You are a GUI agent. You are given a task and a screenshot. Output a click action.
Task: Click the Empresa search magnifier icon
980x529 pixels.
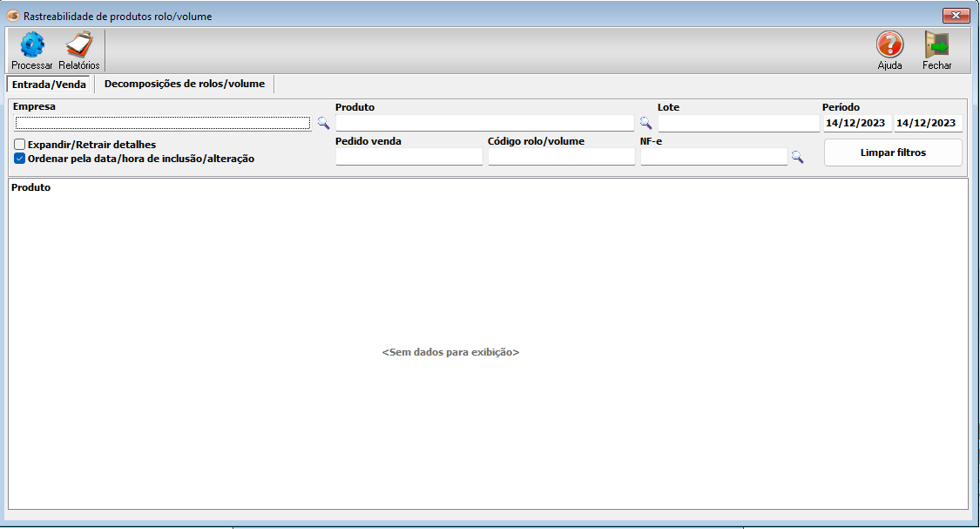[x=323, y=124]
